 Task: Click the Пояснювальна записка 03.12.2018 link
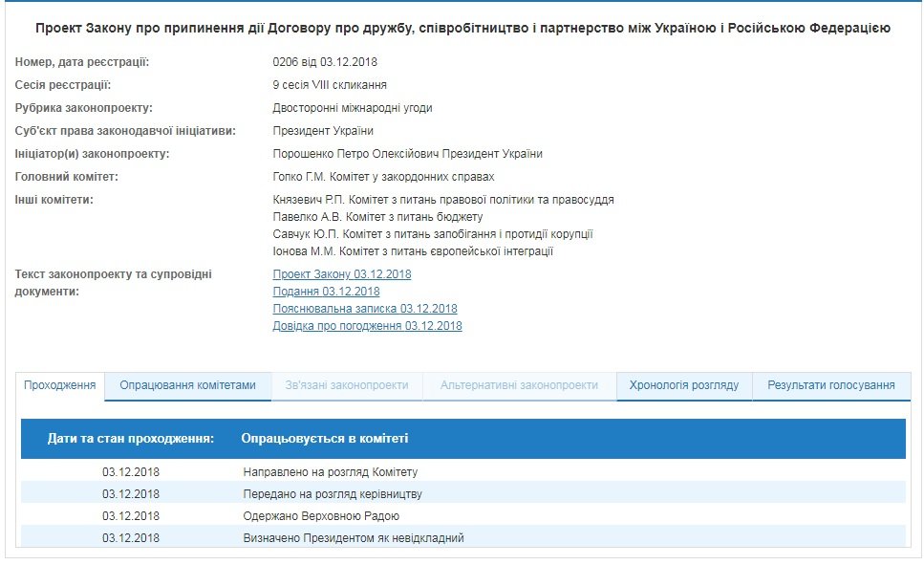(365, 309)
